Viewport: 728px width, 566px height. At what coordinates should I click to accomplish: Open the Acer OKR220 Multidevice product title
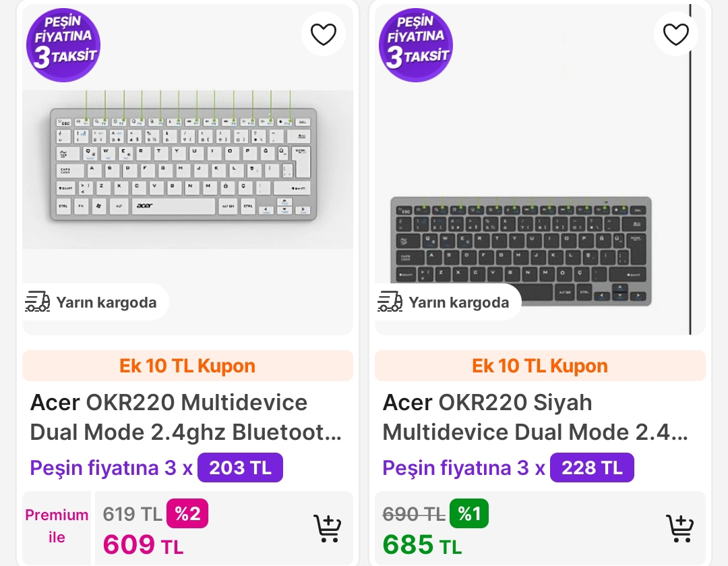point(185,417)
